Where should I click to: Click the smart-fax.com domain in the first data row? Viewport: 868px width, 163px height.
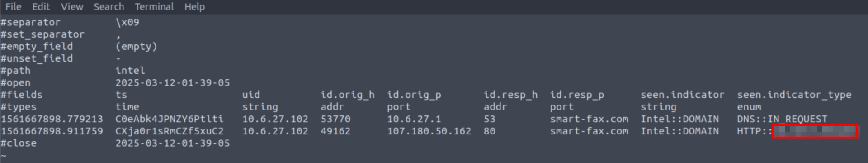tap(589, 119)
